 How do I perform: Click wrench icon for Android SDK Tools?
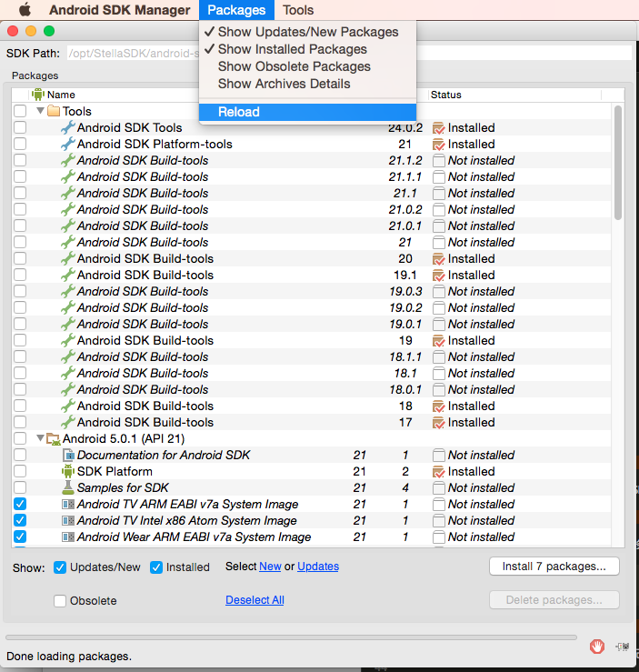coord(67,127)
